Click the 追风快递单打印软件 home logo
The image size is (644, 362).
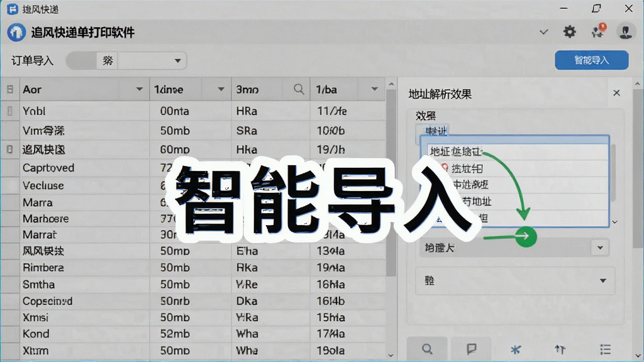pos(16,32)
